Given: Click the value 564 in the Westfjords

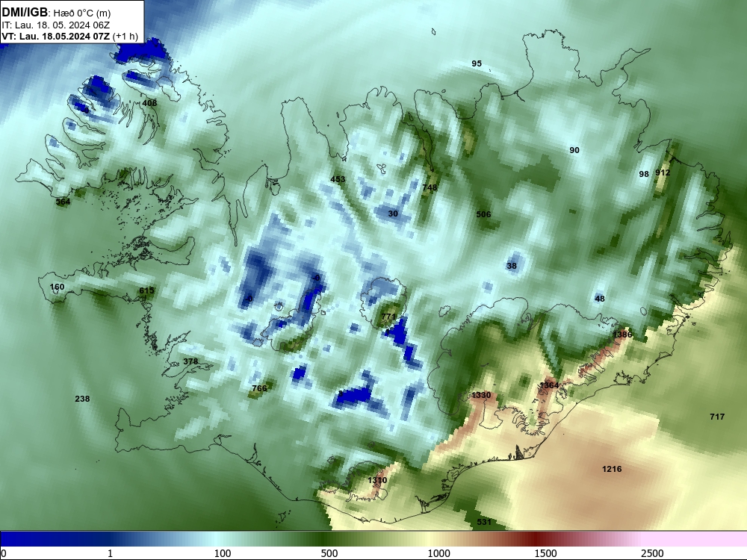Looking at the screenshot, I should point(63,202).
